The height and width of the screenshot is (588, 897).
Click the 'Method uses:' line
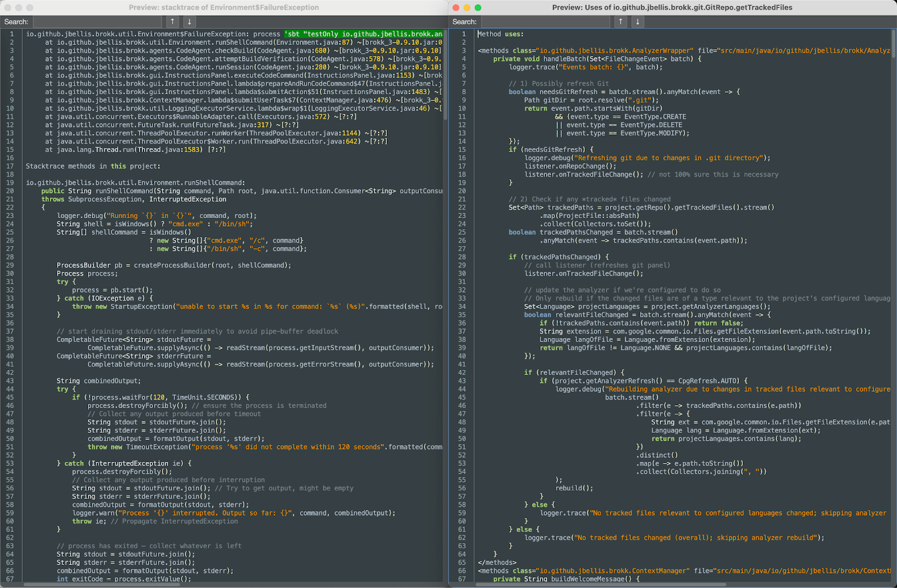[501, 34]
